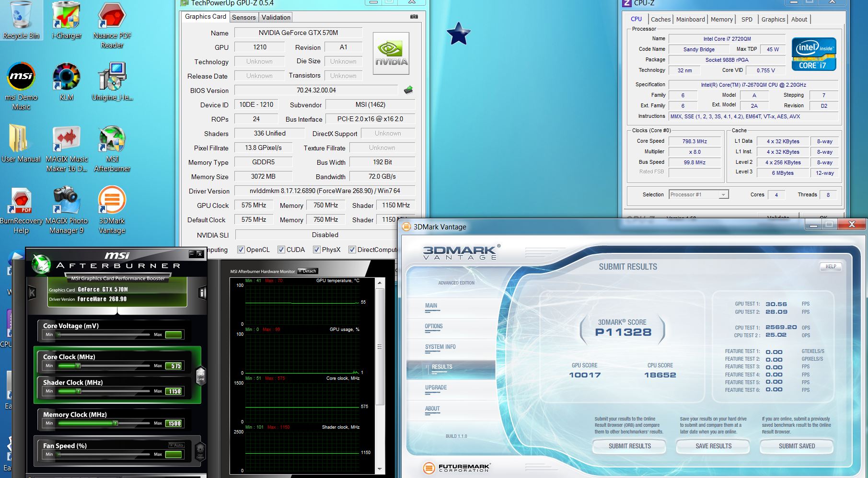Launch 3DMark Vantage desktop shortcut
This screenshot has height=478, width=868.
112,210
